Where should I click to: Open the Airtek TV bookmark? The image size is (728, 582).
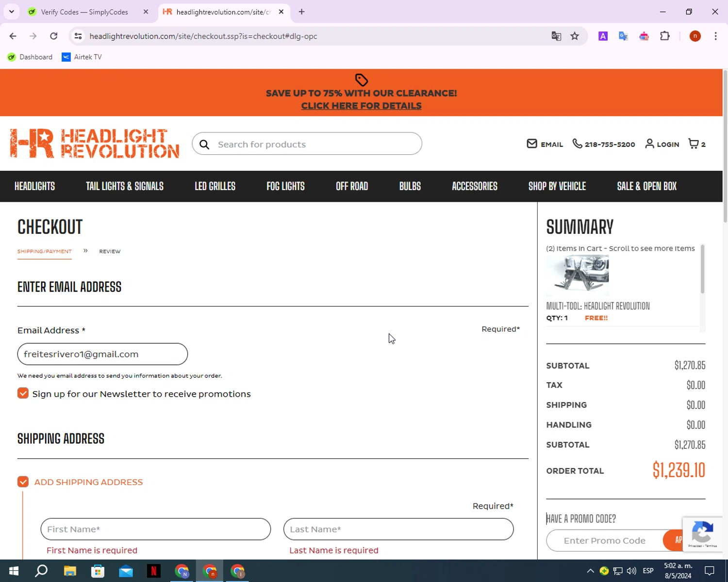pos(82,57)
